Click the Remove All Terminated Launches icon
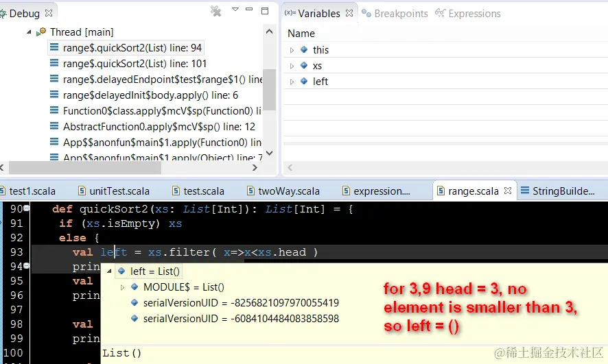This screenshot has height=364, width=608. pos(215,11)
